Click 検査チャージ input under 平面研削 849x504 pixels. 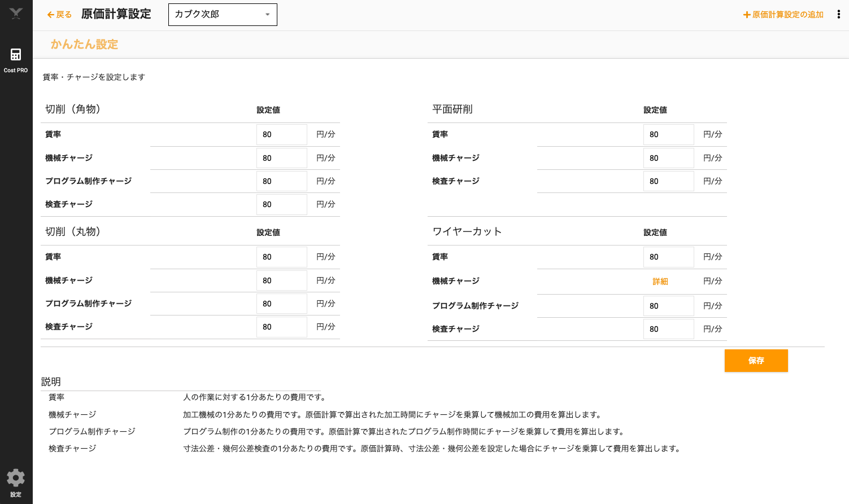pyautogui.click(x=668, y=181)
